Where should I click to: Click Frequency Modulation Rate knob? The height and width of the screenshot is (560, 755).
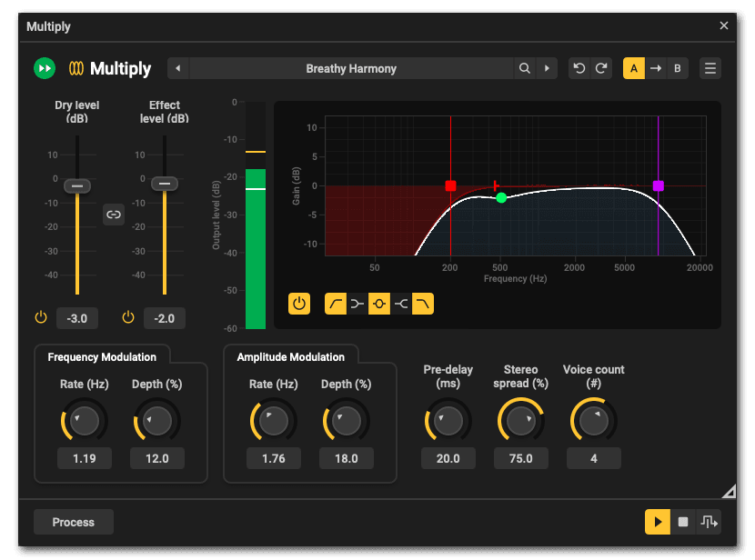pos(85,421)
